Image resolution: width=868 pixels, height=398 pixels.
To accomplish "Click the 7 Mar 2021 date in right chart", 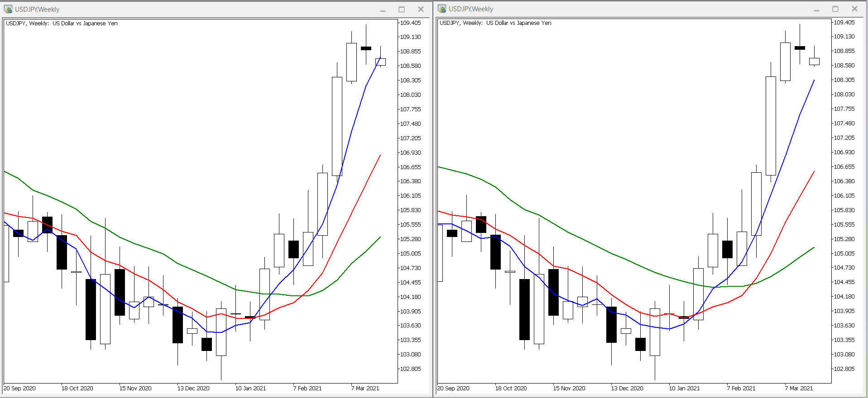I will coord(799,389).
